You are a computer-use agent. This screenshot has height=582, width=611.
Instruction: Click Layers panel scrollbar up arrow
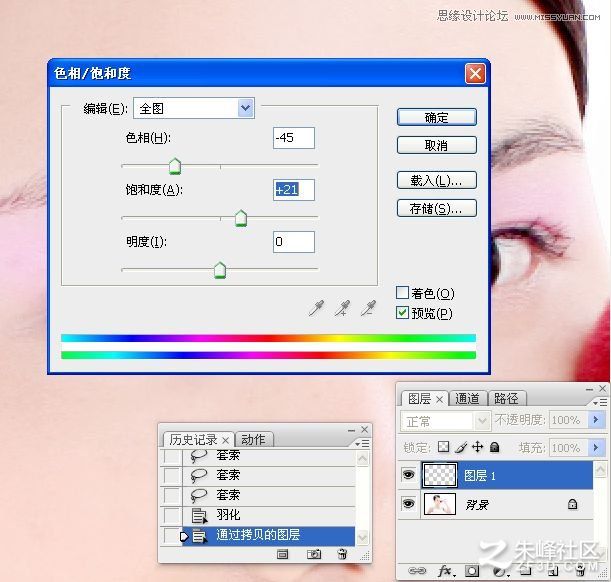pos(600,470)
